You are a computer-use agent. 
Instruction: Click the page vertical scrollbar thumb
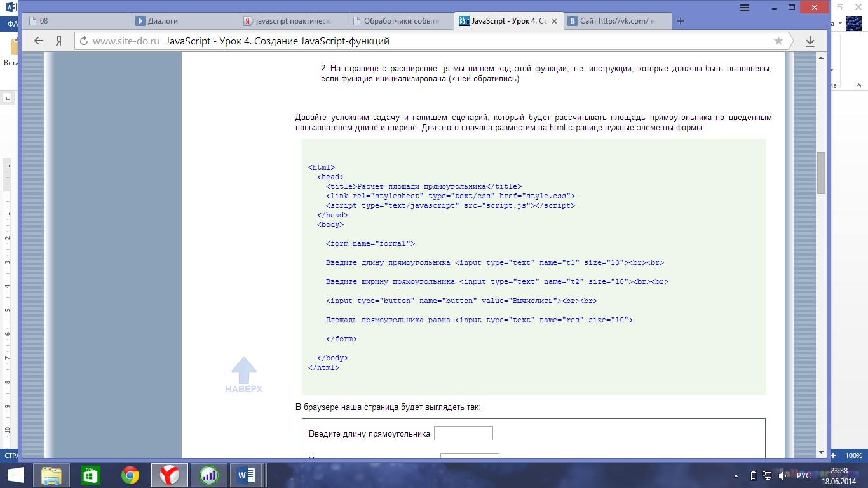click(821, 173)
